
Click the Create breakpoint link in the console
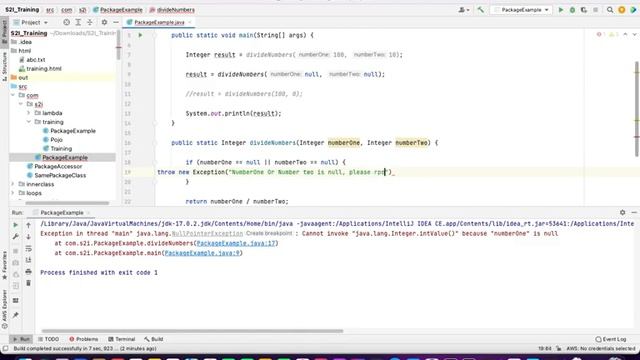point(269,233)
